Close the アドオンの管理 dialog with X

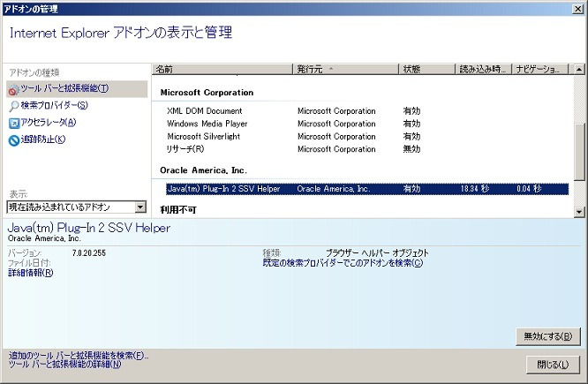tap(578, 9)
